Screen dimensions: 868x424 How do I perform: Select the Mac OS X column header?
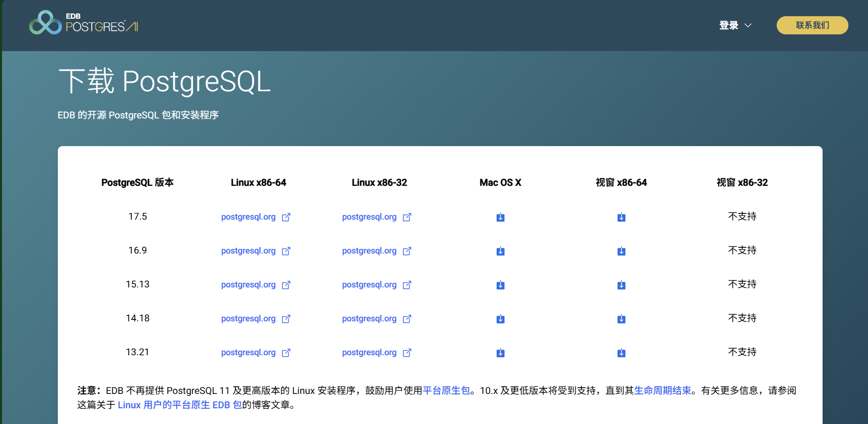point(500,182)
